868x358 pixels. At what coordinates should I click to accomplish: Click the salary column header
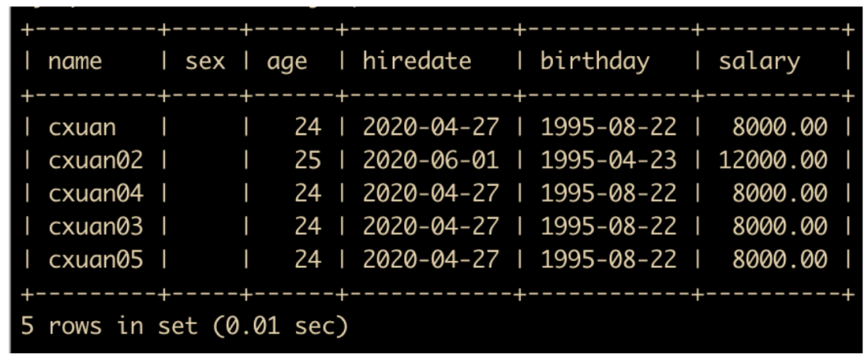click(x=759, y=61)
